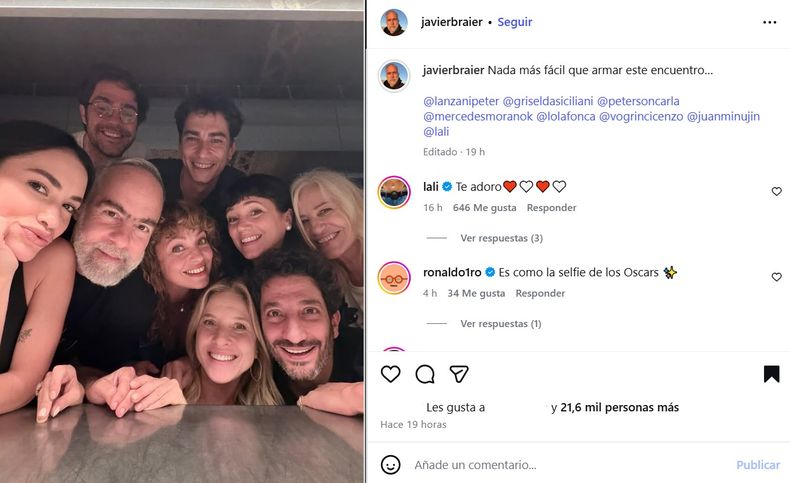Open javierbraier avatar in post header
Screen dimensions: 790x483
[394, 22]
